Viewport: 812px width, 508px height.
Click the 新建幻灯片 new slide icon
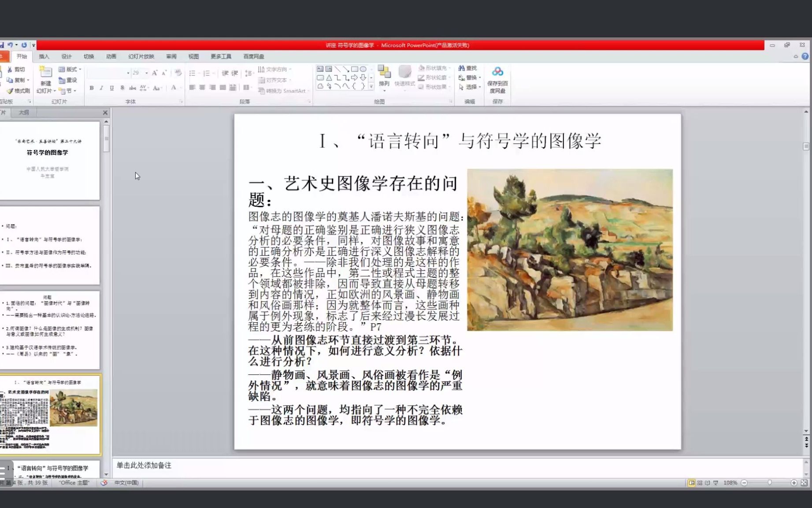[x=46, y=73]
